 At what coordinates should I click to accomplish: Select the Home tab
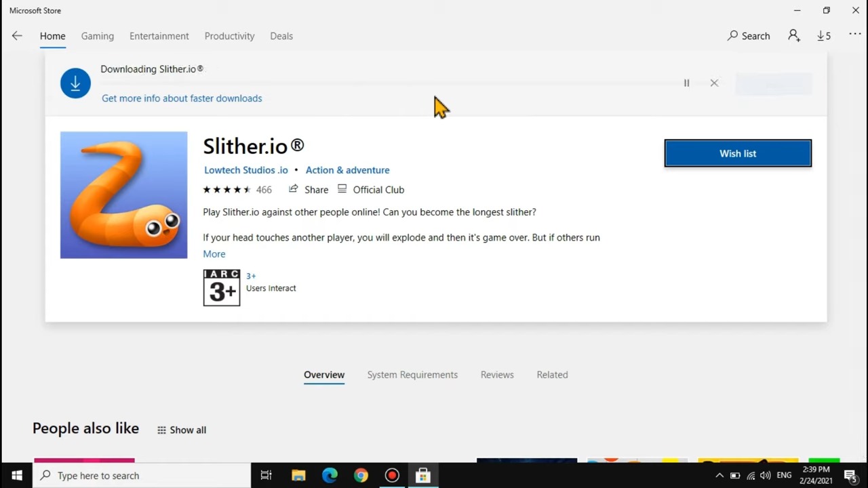(52, 36)
